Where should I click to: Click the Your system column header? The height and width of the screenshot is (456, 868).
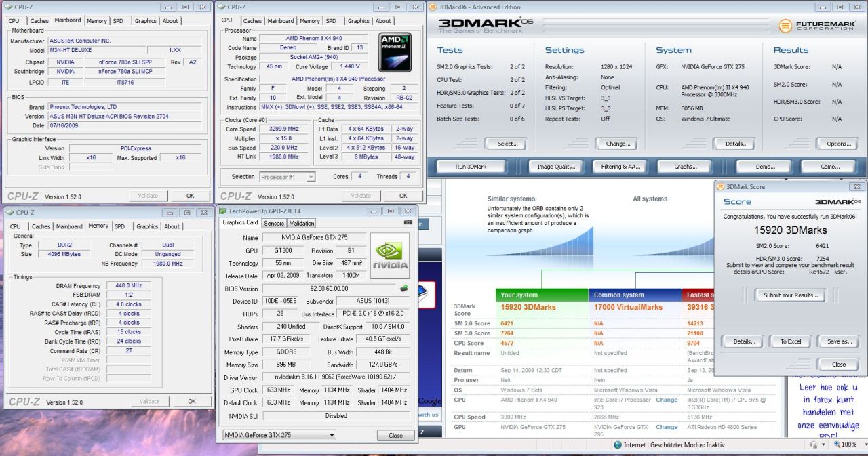[542, 295]
